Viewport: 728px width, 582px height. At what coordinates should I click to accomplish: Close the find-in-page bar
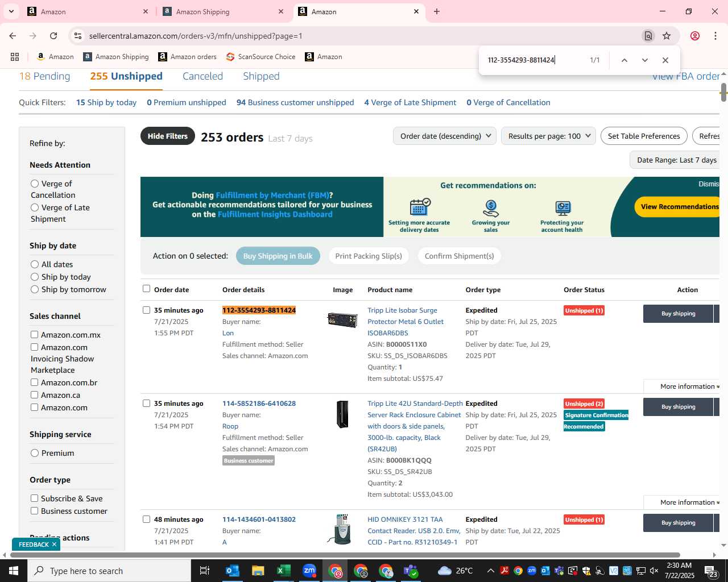pos(665,60)
